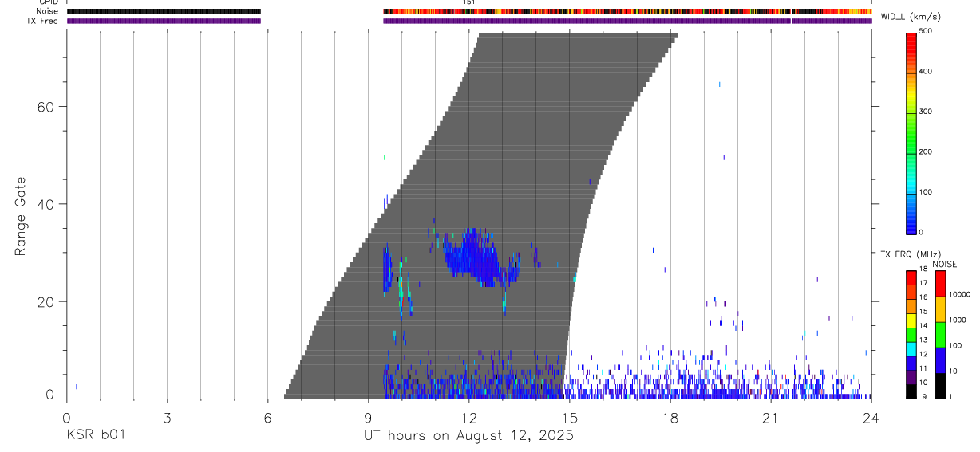Click the 100 tick on the noise legend
The height and width of the screenshot is (452, 980).
click(955, 345)
